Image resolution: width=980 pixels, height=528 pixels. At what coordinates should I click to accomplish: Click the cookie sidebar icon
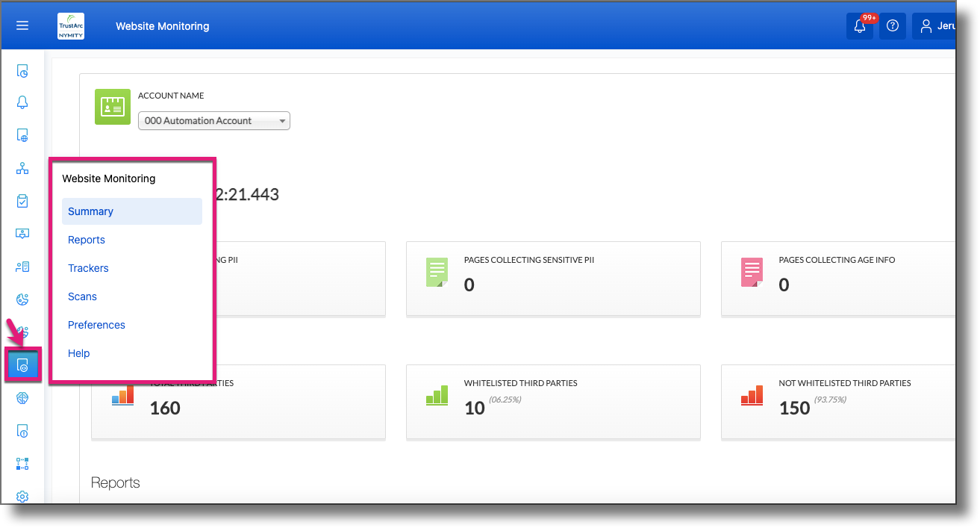click(22, 299)
